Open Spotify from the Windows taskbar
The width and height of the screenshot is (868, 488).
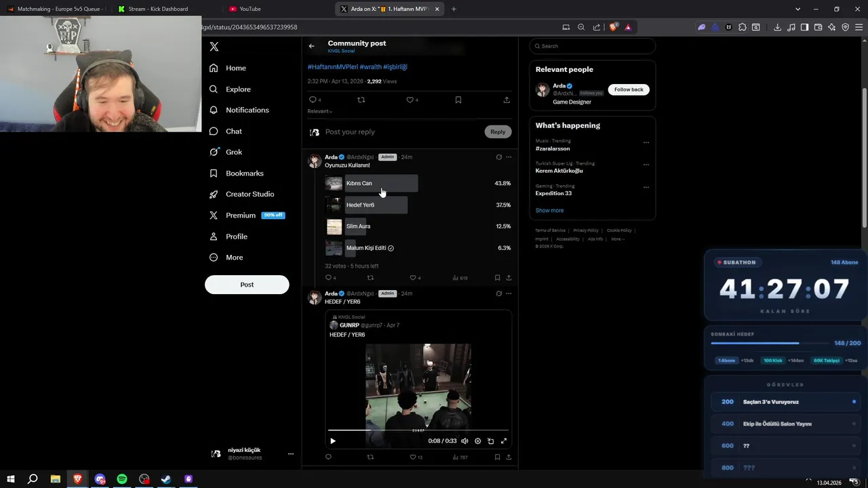tap(122, 479)
